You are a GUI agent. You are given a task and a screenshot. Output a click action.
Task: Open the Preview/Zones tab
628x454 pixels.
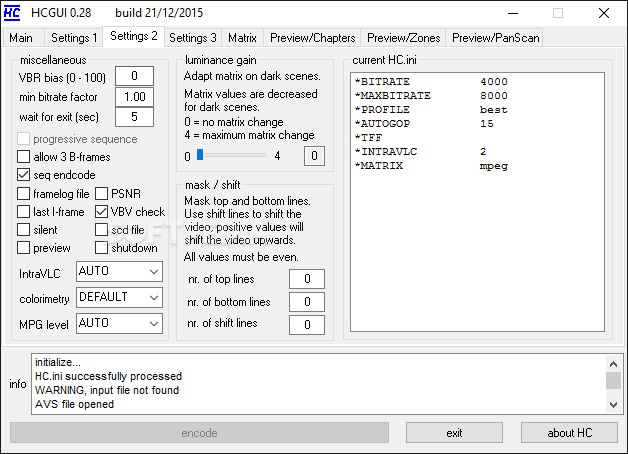[x=403, y=38]
